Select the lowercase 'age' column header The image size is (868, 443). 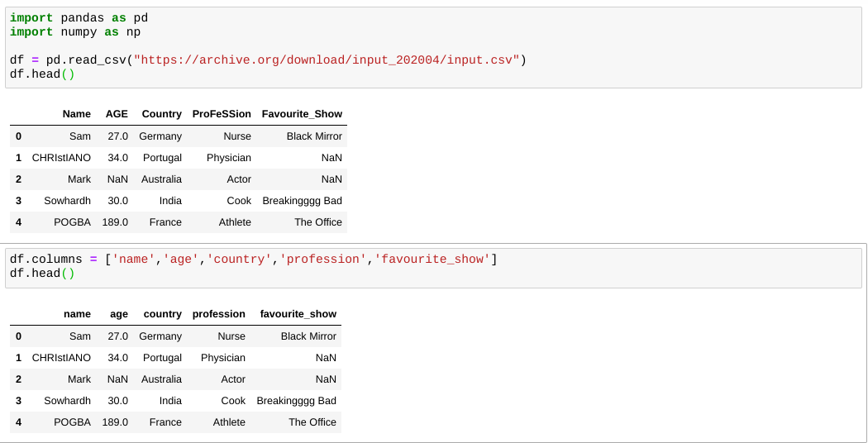119,314
